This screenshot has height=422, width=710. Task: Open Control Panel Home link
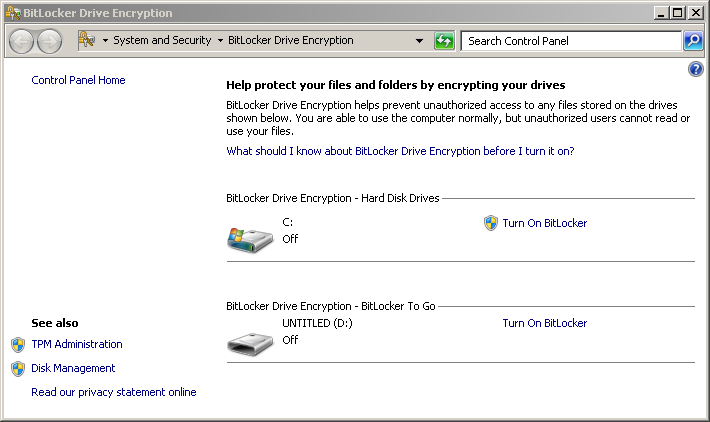pyautogui.click(x=78, y=80)
